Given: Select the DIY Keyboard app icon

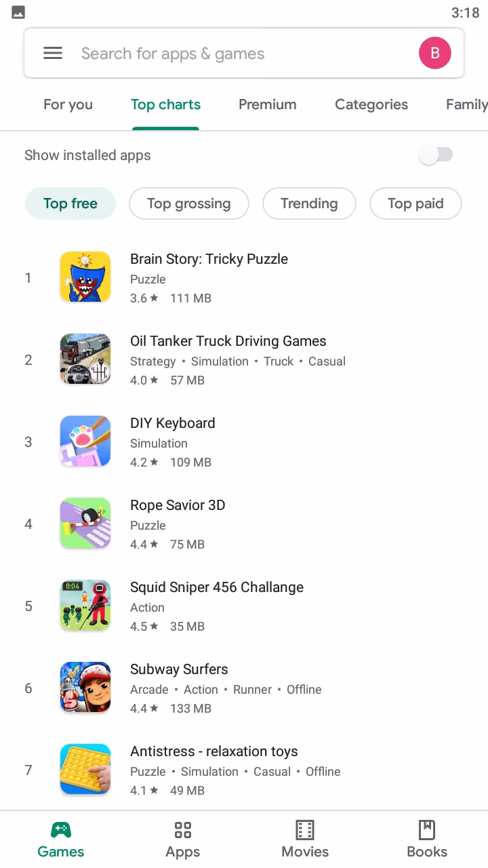Looking at the screenshot, I should pos(85,441).
